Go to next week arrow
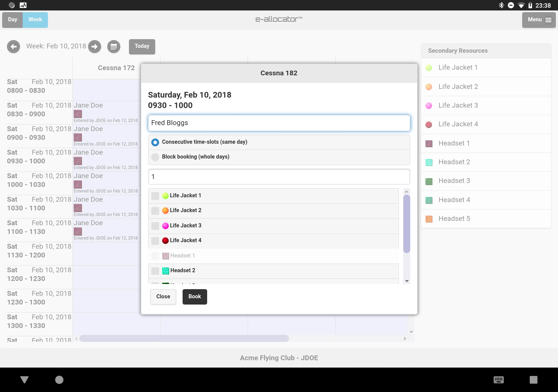 [95, 46]
